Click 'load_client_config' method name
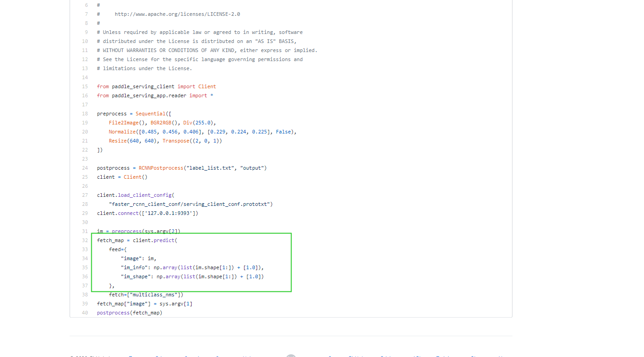Viewport: 644px width, 357px height. pos(145,195)
